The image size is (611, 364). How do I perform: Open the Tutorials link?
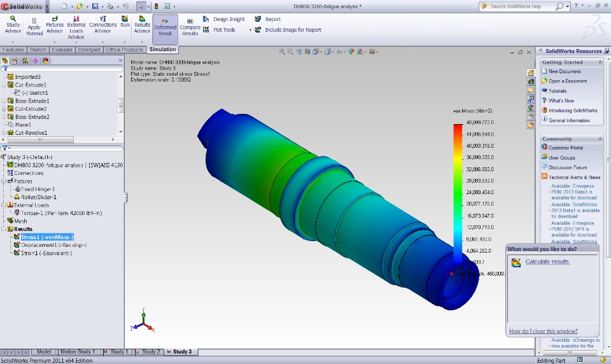pyautogui.click(x=558, y=91)
